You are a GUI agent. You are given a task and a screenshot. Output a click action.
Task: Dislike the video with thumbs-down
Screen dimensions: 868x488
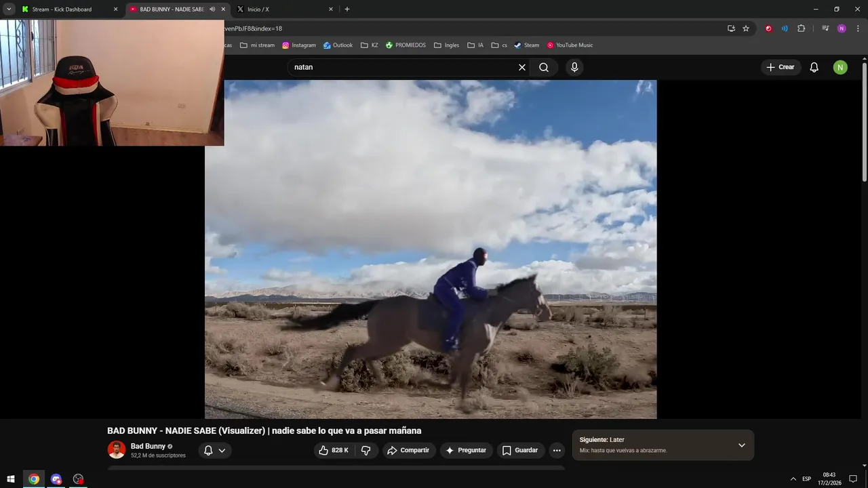pyautogui.click(x=366, y=450)
